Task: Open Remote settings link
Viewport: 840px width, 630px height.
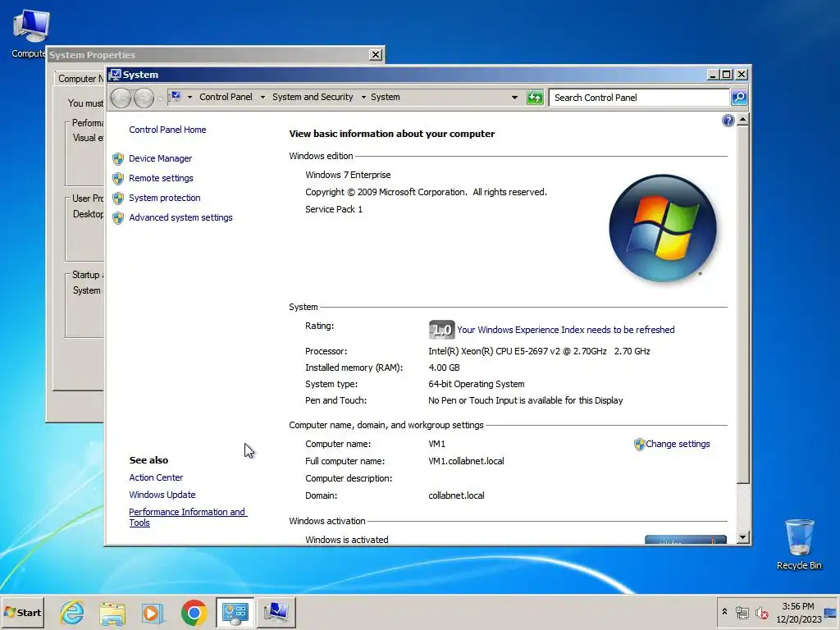Action: [x=161, y=178]
